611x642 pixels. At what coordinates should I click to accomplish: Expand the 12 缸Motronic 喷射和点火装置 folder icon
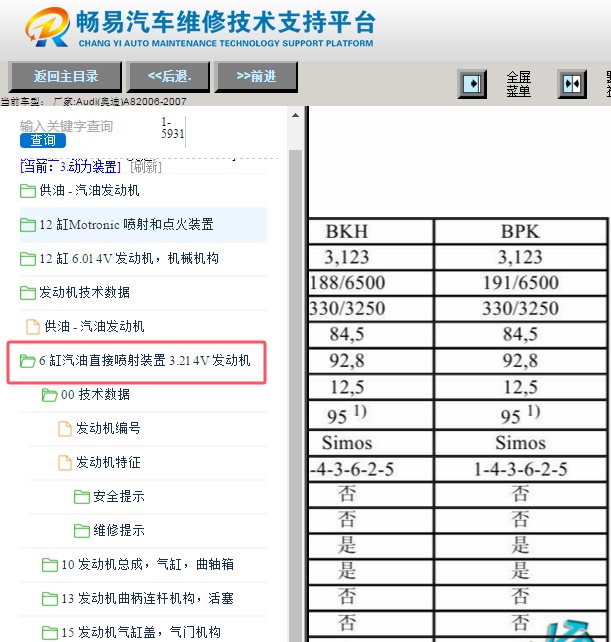(x=27, y=225)
